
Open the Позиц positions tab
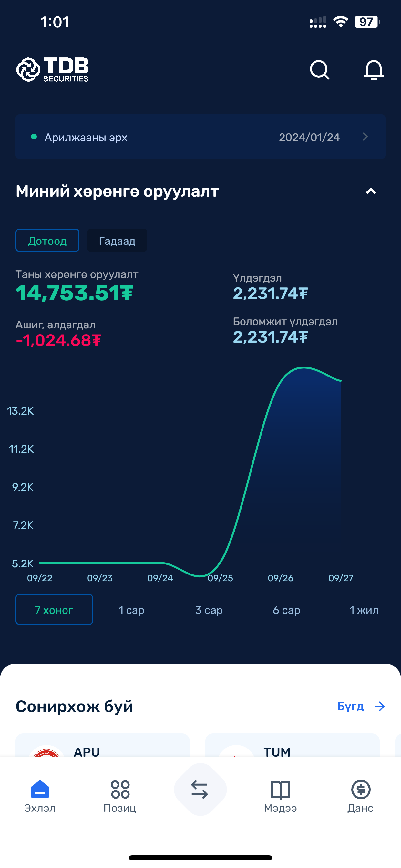120,797
